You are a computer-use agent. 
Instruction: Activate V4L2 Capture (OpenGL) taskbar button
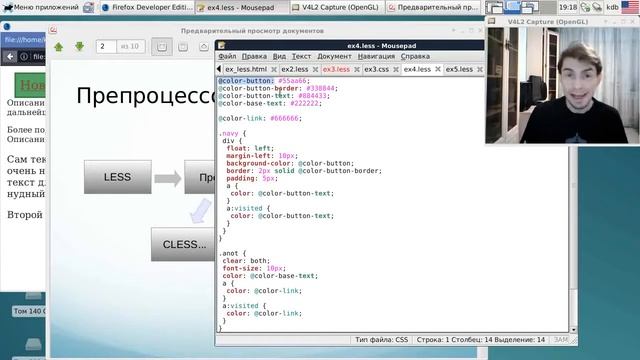point(337,7)
